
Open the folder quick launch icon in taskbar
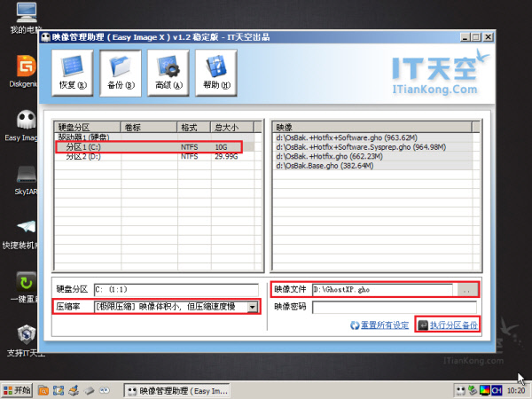43,390
